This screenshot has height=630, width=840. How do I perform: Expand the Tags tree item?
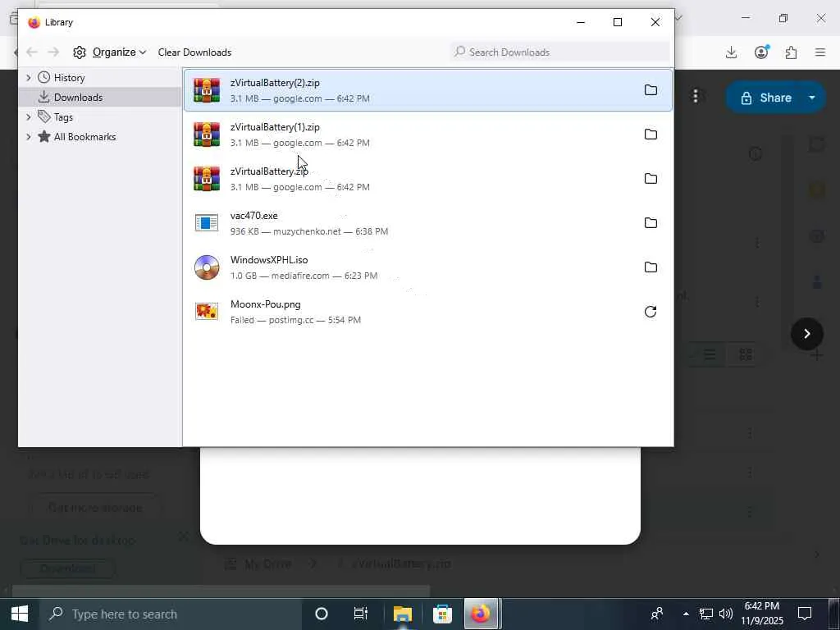pyautogui.click(x=29, y=117)
